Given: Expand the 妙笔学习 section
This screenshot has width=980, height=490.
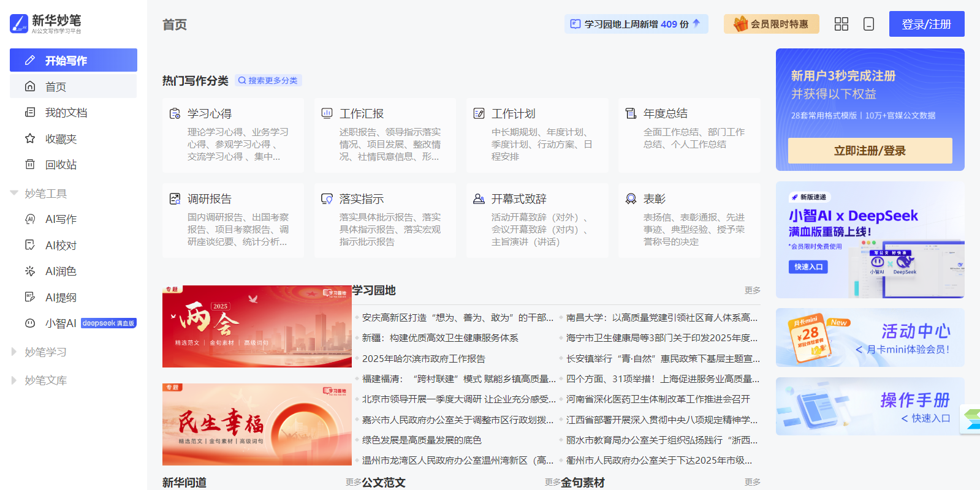Looking at the screenshot, I should (x=14, y=352).
